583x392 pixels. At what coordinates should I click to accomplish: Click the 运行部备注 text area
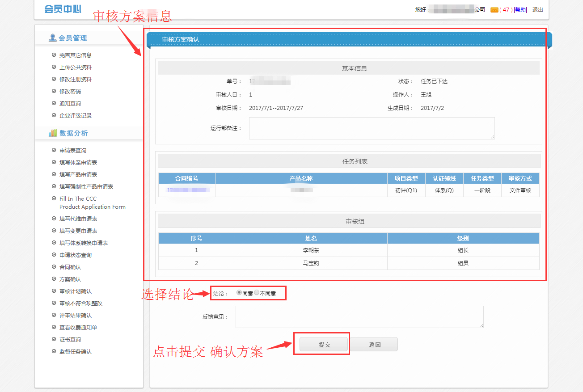pyautogui.click(x=372, y=128)
